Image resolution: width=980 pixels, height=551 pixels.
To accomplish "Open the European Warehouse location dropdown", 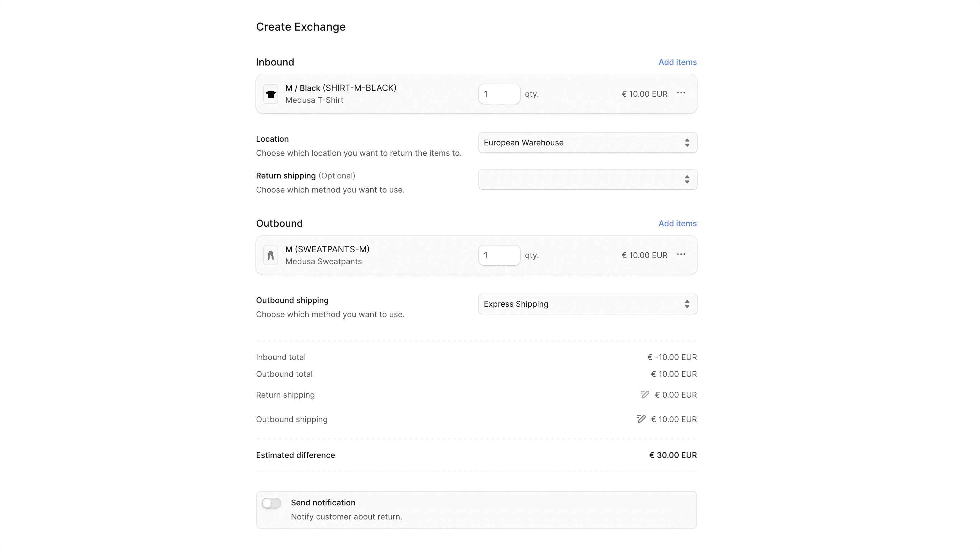I will [587, 143].
